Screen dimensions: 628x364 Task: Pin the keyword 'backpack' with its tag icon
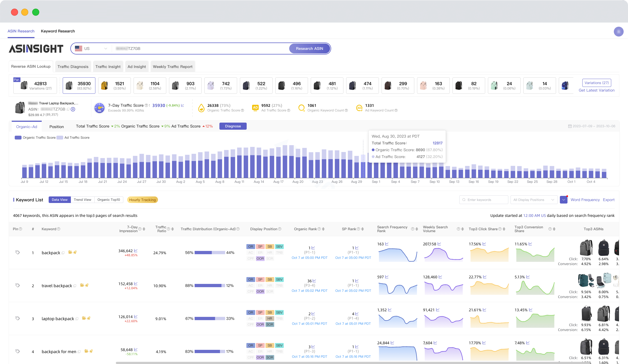pos(18,253)
